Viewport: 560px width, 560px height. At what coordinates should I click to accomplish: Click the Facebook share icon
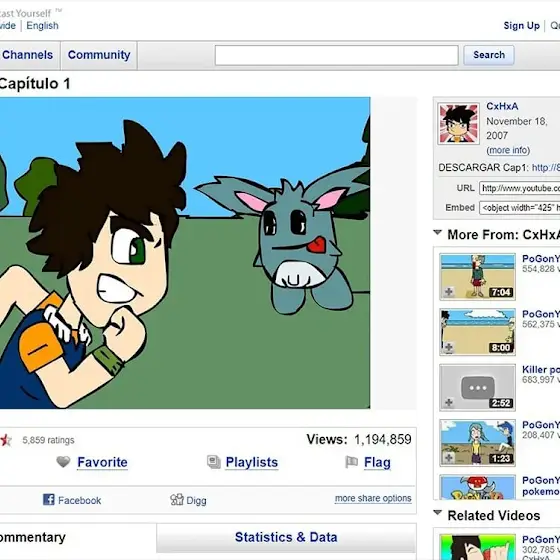point(49,499)
